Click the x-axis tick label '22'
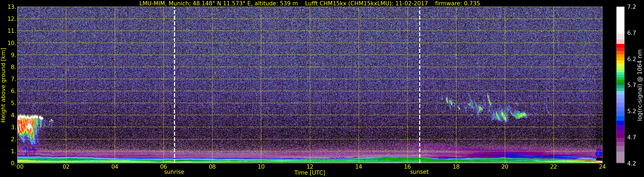This screenshot has width=644, height=177. pos(554,167)
